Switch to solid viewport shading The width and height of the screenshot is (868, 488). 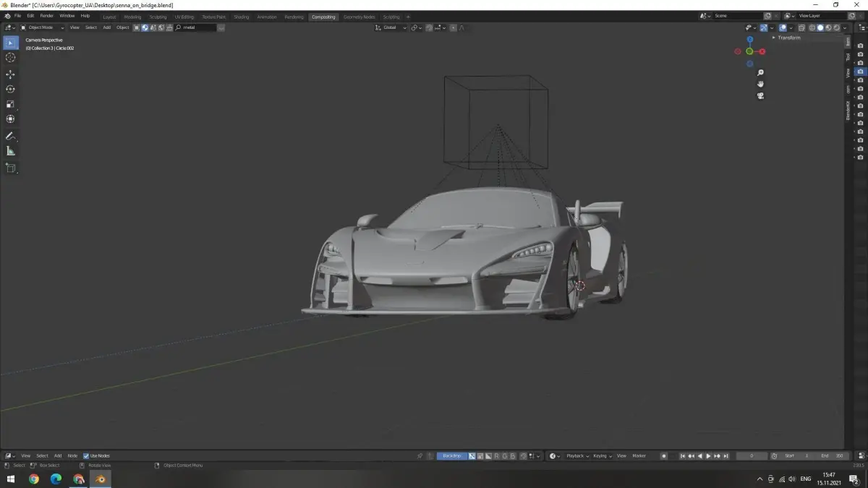point(820,27)
